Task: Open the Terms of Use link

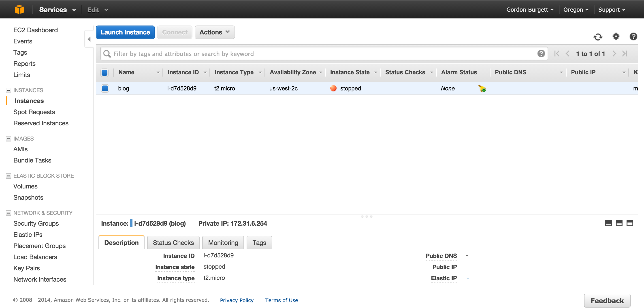Action: tap(281, 300)
